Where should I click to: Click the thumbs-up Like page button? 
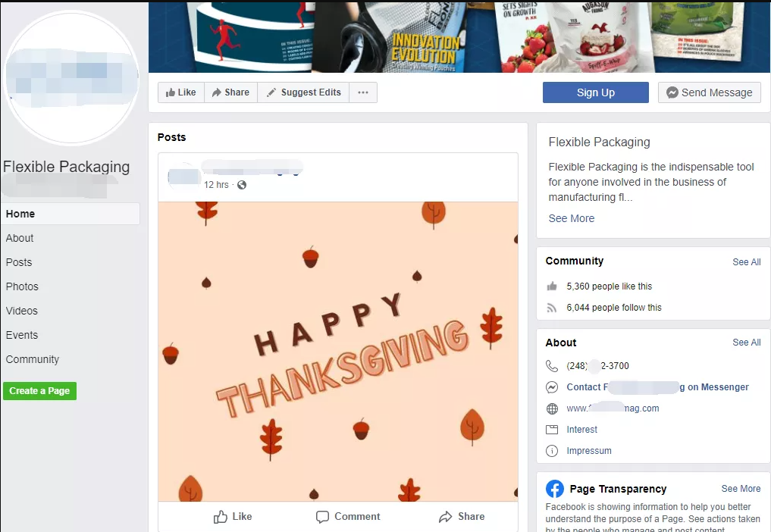tap(181, 92)
